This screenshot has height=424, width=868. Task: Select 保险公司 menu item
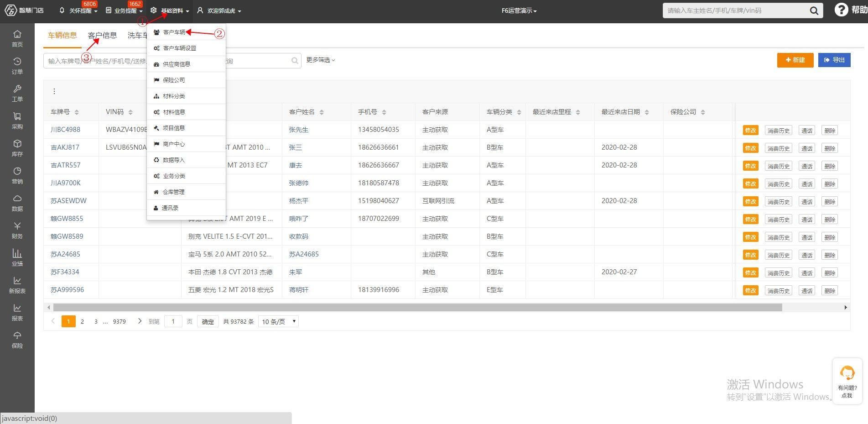click(186, 80)
